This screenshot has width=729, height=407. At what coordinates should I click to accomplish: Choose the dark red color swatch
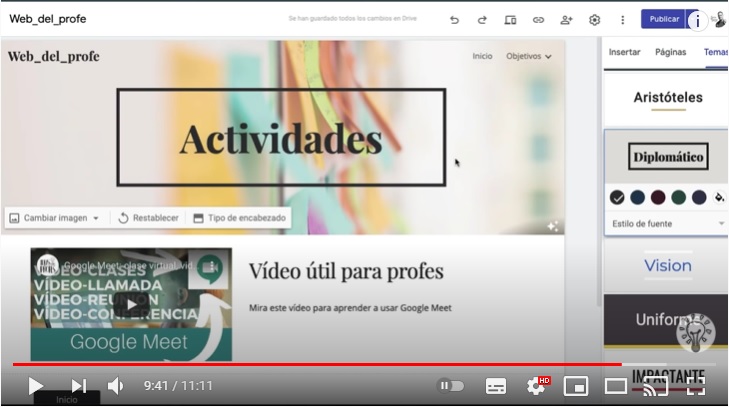(x=658, y=198)
